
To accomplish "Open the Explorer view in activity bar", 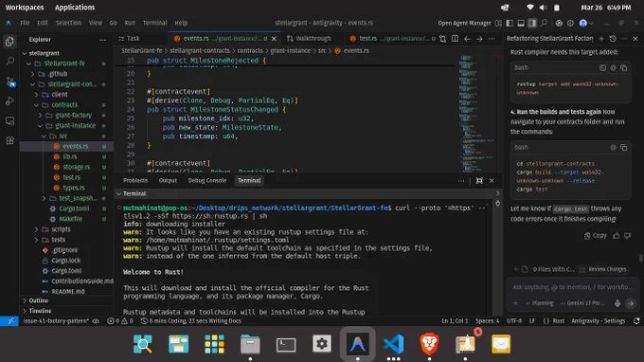I will click(9, 42).
